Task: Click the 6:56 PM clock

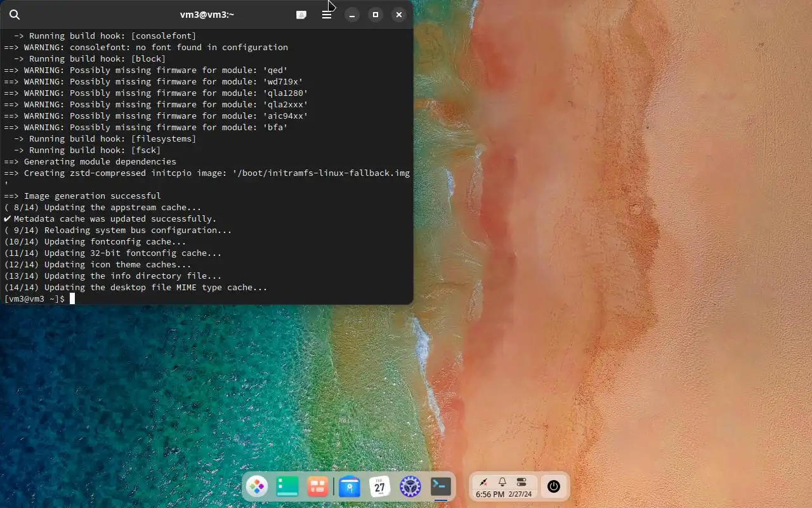Action: 490,494
